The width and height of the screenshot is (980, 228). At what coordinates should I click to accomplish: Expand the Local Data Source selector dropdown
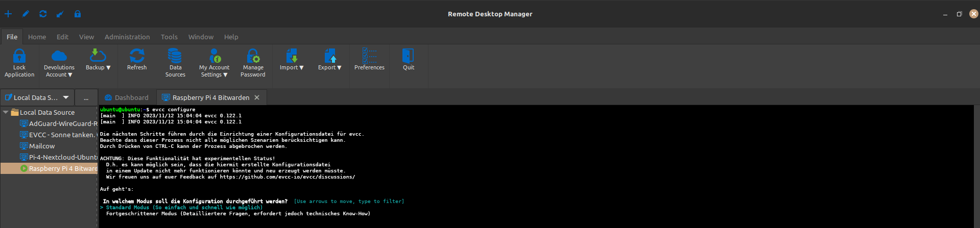66,97
